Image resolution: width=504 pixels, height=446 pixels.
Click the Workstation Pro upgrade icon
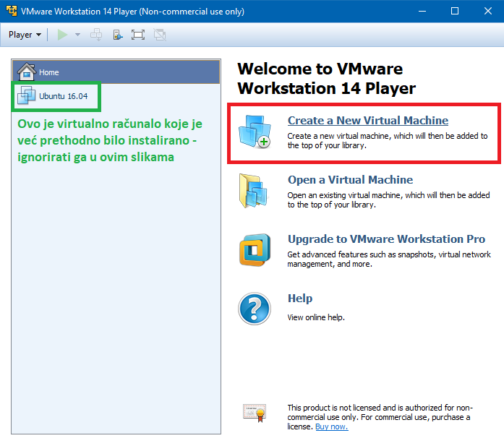(x=255, y=250)
